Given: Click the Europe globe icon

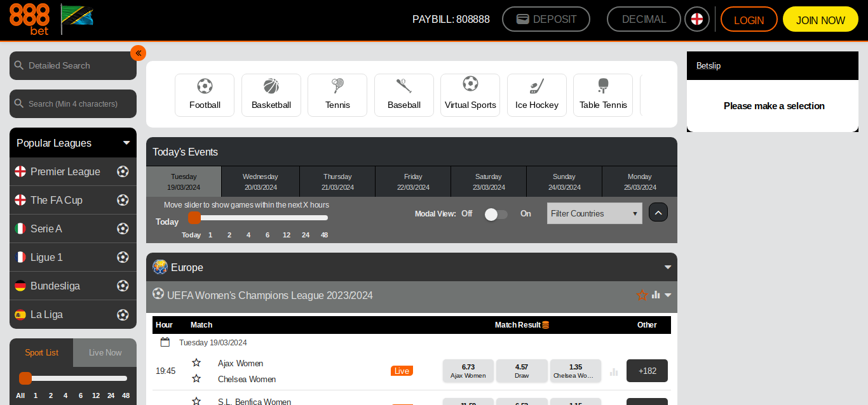Looking at the screenshot, I should pyautogui.click(x=160, y=267).
